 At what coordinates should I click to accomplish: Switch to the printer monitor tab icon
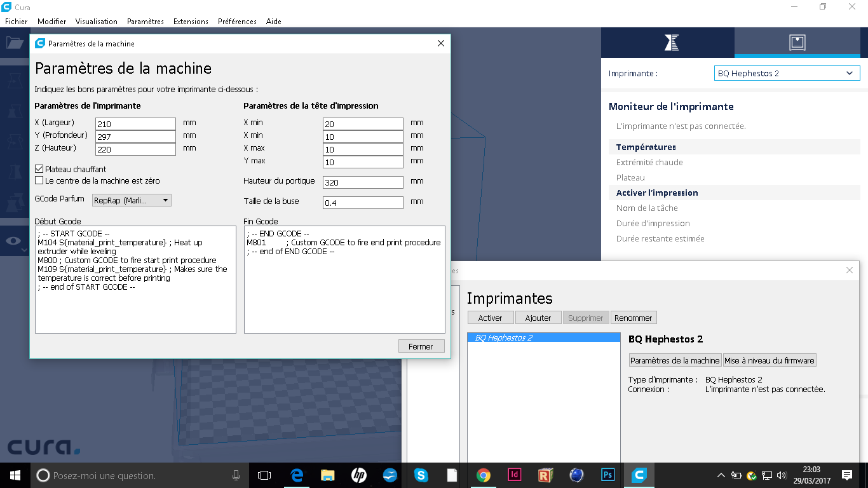point(797,43)
